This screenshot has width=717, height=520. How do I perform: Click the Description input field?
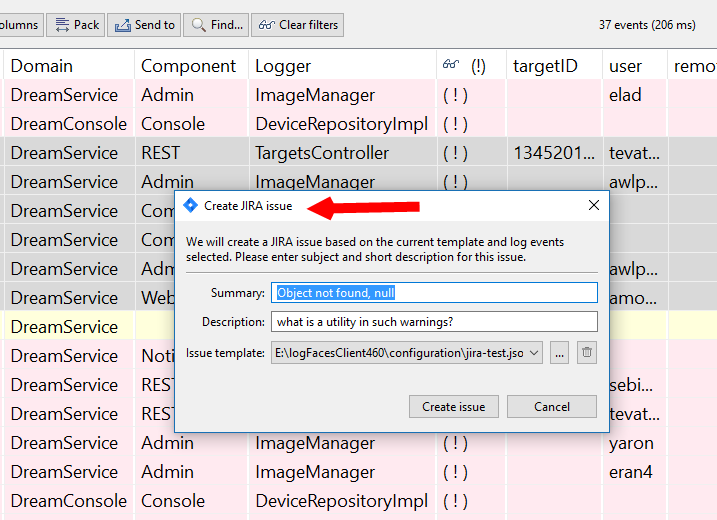[x=434, y=322]
